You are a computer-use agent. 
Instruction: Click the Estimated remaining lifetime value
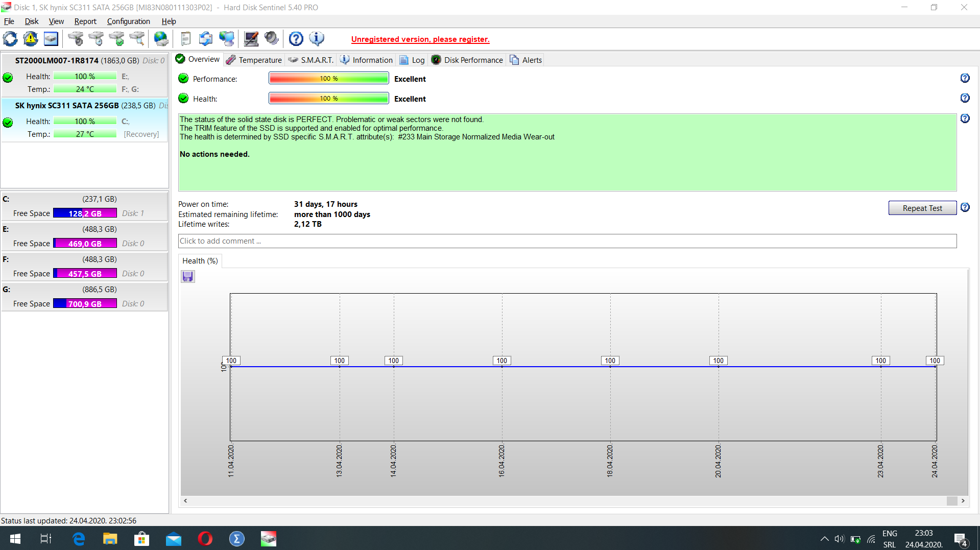pos(332,214)
